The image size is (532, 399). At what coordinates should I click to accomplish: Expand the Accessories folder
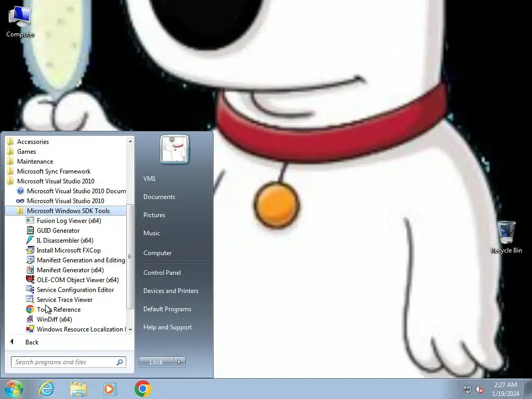(65, 142)
